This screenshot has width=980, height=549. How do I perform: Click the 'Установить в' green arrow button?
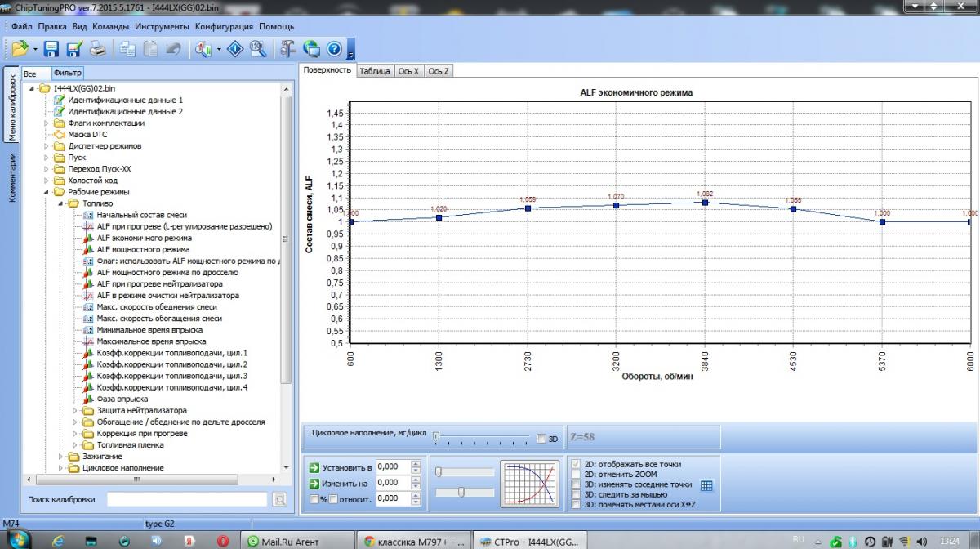pyautogui.click(x=314, y=467)
